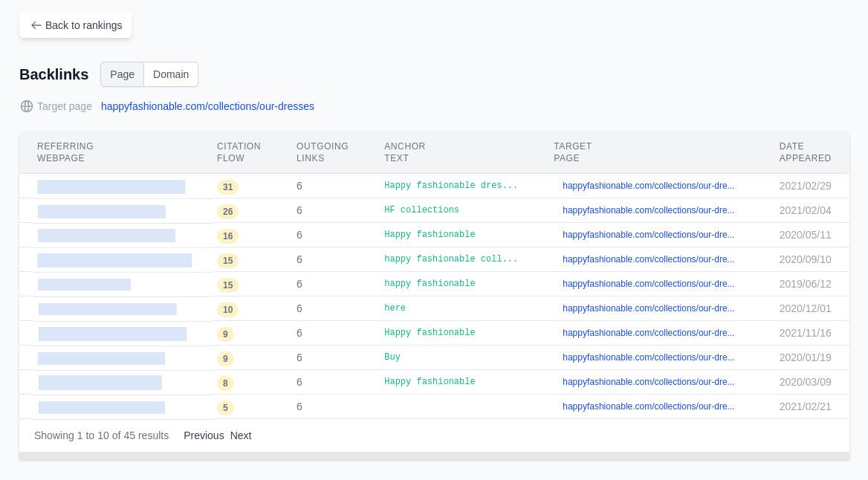This screenshot has width=868, height=480.
Task: Click the Back to rankings button
Action: (x=76, y=25)
